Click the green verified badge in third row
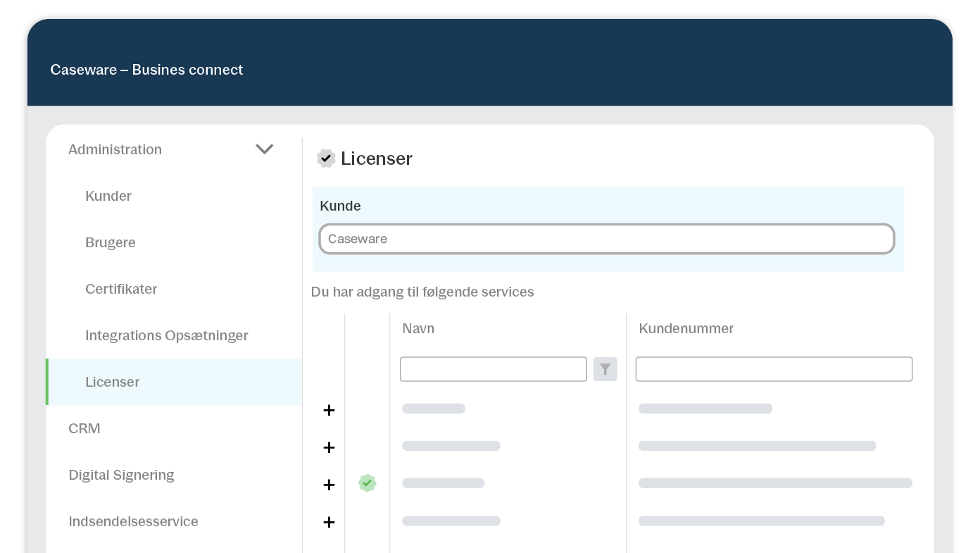The width and height of the screenshot is (980, 553). tap(367, 483)
